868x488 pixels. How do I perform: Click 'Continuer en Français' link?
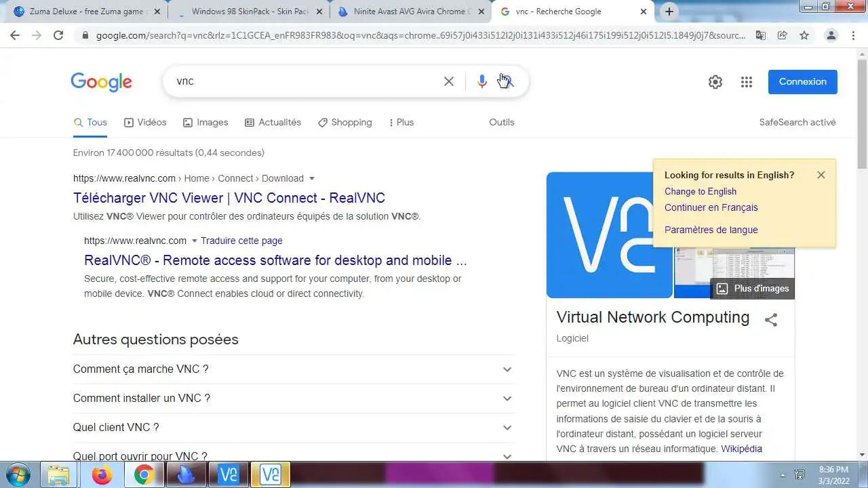[711, 207]
